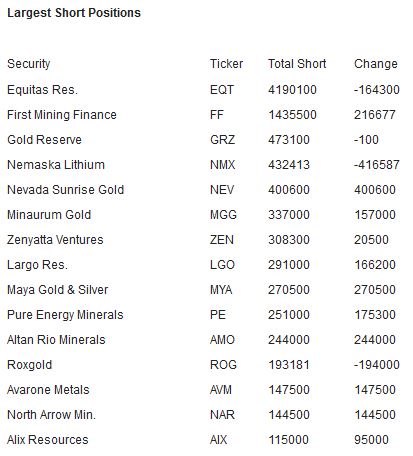Click the LGO ticker symbol
Image resolution: width=413 pixels, height=456 pixels.
pos(222,265)
